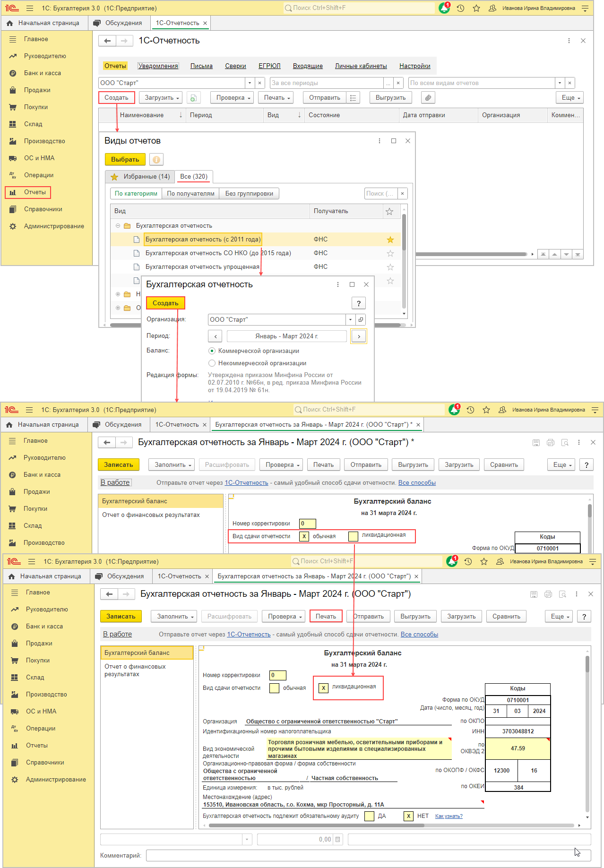Click the printer icon in the middle report window
Screen dimensions: 604x868
pyautogui.click(x=550, y=442)
